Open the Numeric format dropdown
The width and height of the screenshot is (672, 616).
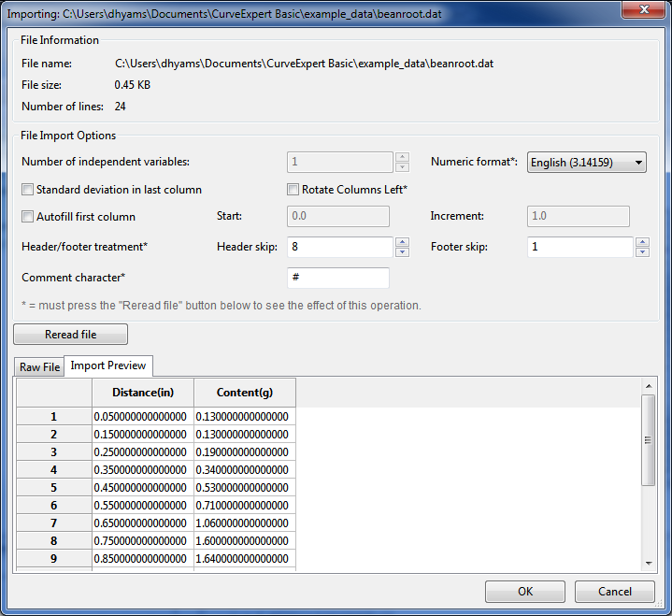pyautogui.click(x=586, y=163)
